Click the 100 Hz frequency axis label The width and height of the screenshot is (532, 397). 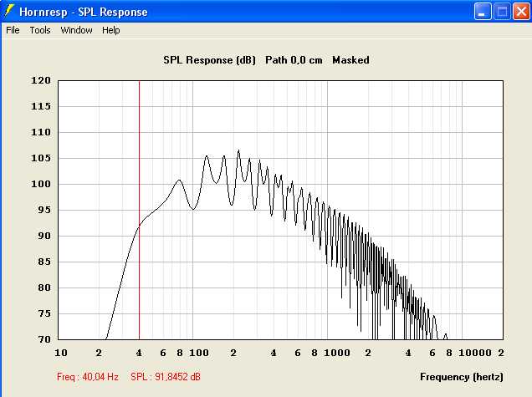point(199,353)
